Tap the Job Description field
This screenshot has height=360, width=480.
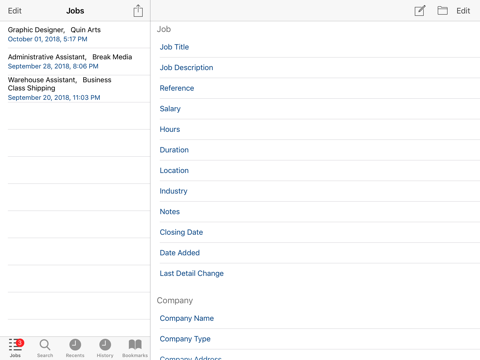(x=320, y=68)
